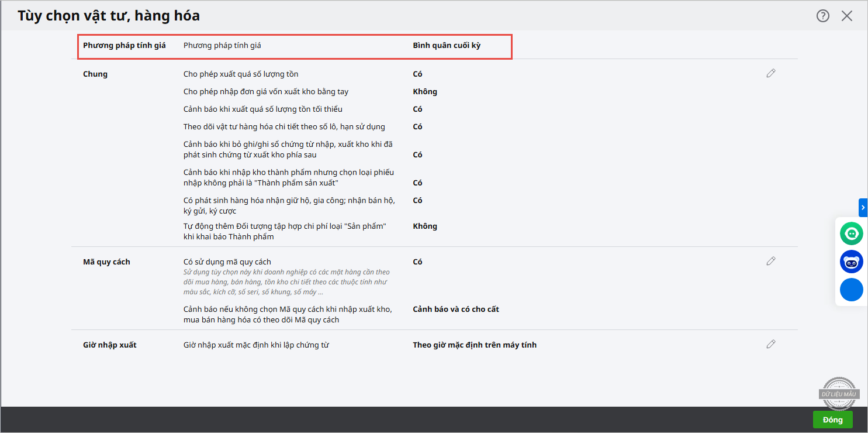868x433 pixels.
Task: Click the help question mark icon
Action: tap(823, 16)
